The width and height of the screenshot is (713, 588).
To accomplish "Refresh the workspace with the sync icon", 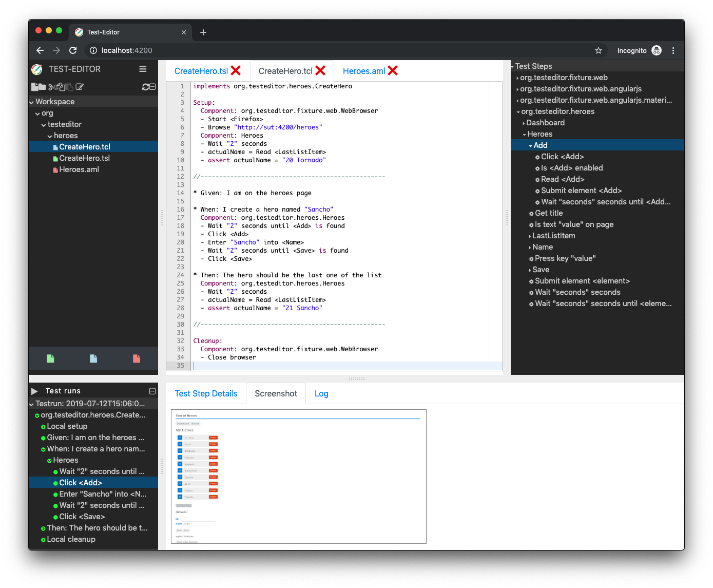I will (x=146, y=87).
